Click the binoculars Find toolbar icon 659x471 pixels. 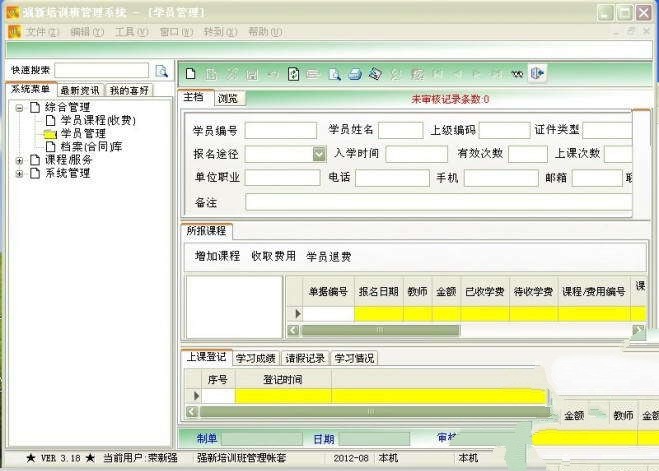pyautogui.click(x=517, y=74)
